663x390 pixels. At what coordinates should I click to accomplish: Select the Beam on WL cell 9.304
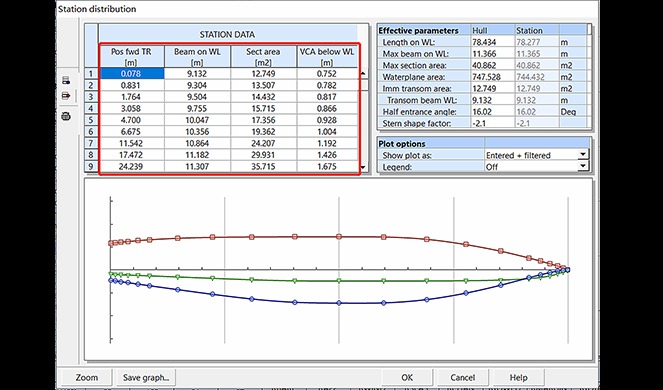pyautogui.click(x=197, y=85)
